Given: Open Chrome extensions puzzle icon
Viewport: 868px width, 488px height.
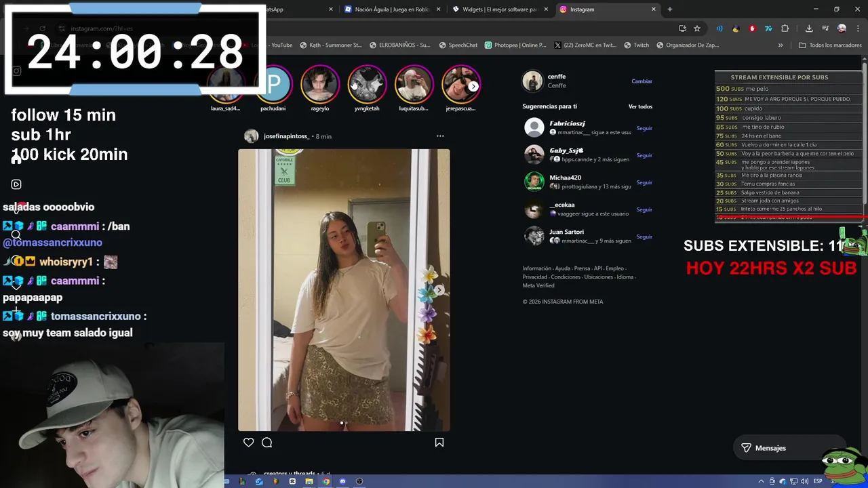Looking at the screenshot, I should pos(785,28).
